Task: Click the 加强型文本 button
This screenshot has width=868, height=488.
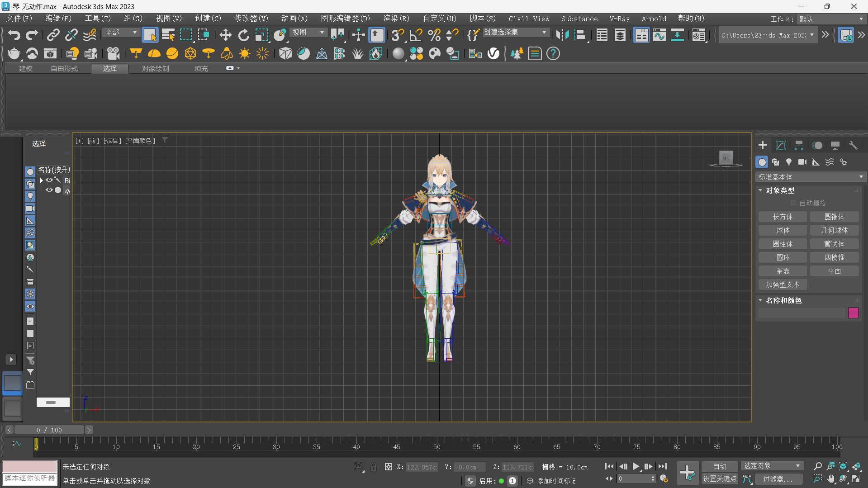Action: [783, 284]
